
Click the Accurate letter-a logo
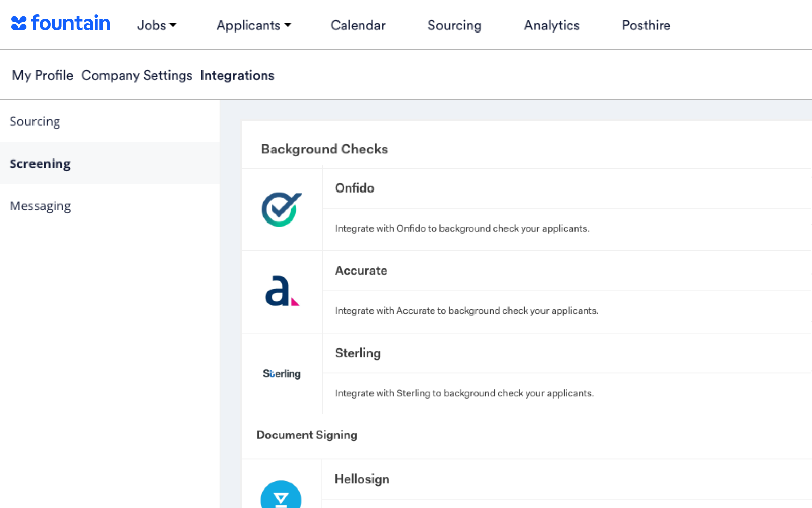[x=282, y=291]
